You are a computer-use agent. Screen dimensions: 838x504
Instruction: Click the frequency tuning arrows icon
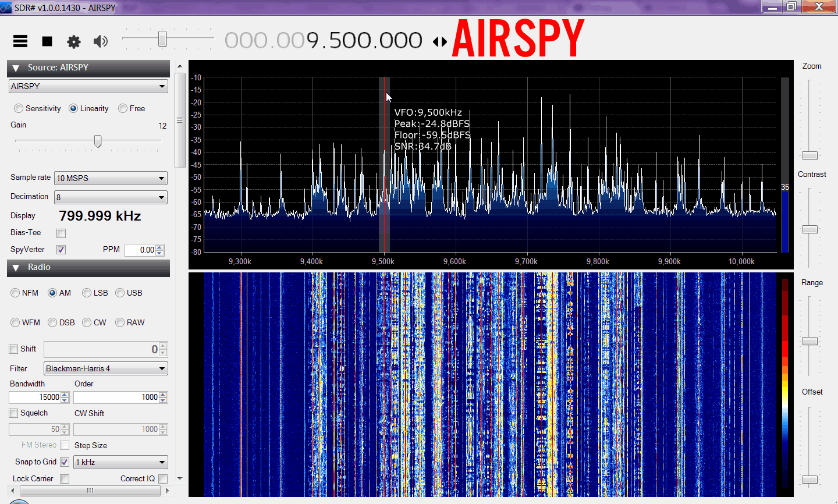(x=440, y=41)
